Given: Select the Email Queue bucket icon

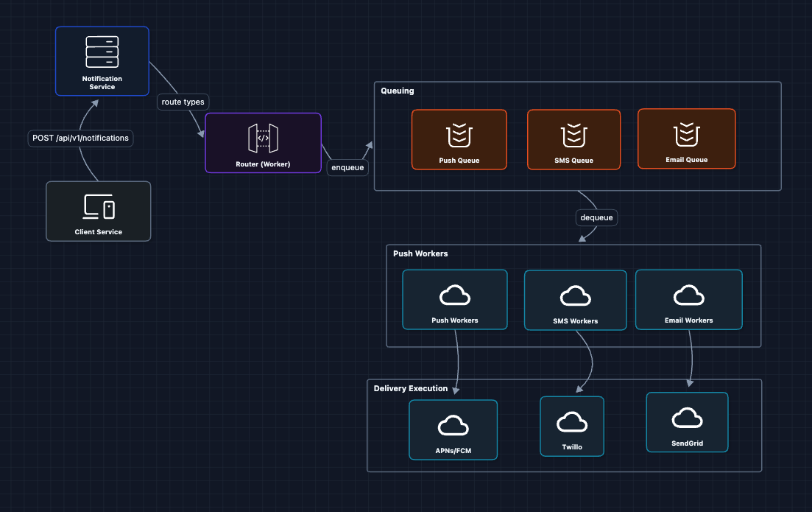Looking at the screenshot, I should pyautogui.click(x=686, y=135).
